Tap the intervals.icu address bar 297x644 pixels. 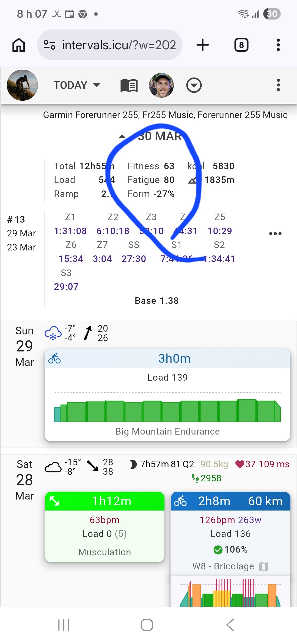[118, 45]
